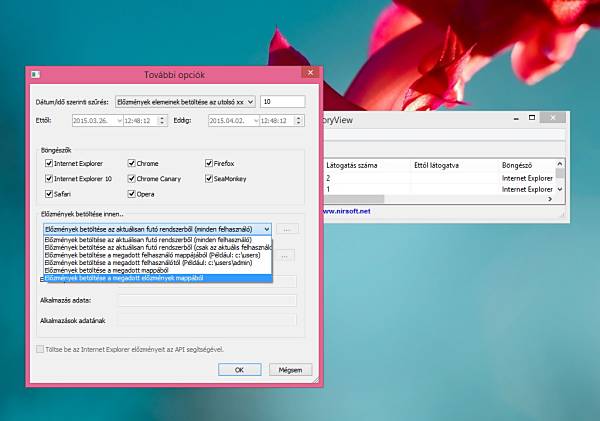Click the Eddig time spinner arrows
Image resolution: width=600 pixels, height=421 pixels.
tap(298, 121)
